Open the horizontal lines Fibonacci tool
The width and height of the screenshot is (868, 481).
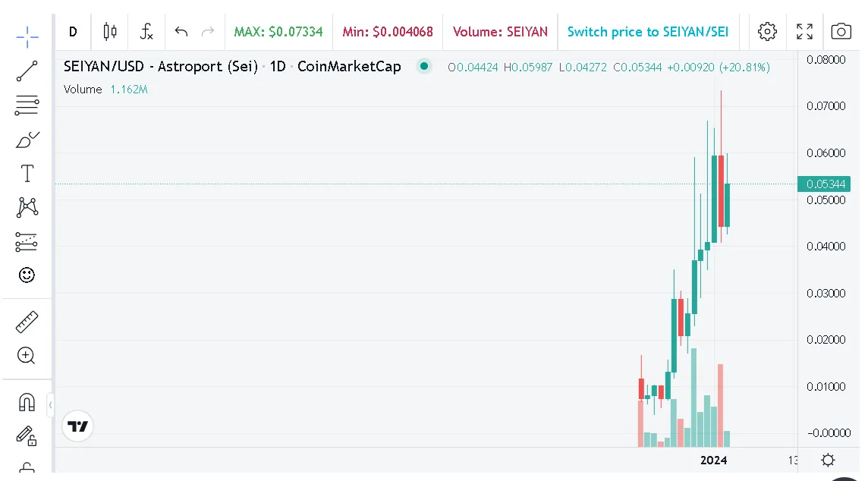[x=27, y=105]
